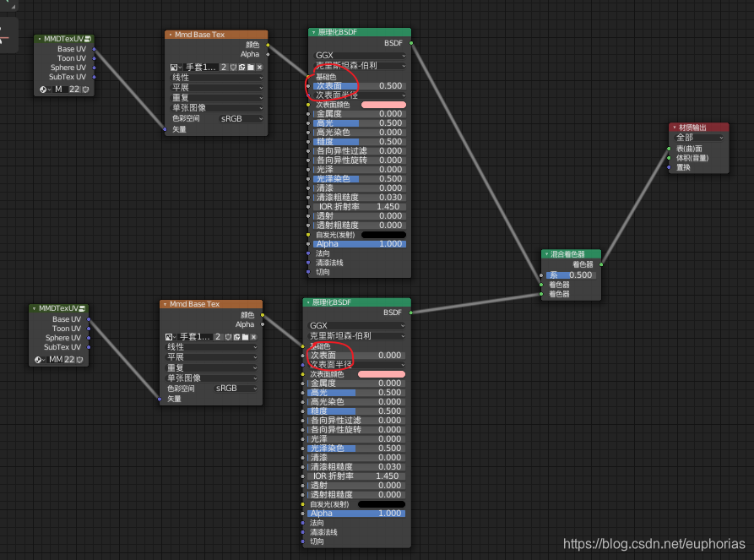Screen dimensions: 754x560
Task: Click IOR 折射率 1.450 field in lower BSDF
Action: click(355, 476)
